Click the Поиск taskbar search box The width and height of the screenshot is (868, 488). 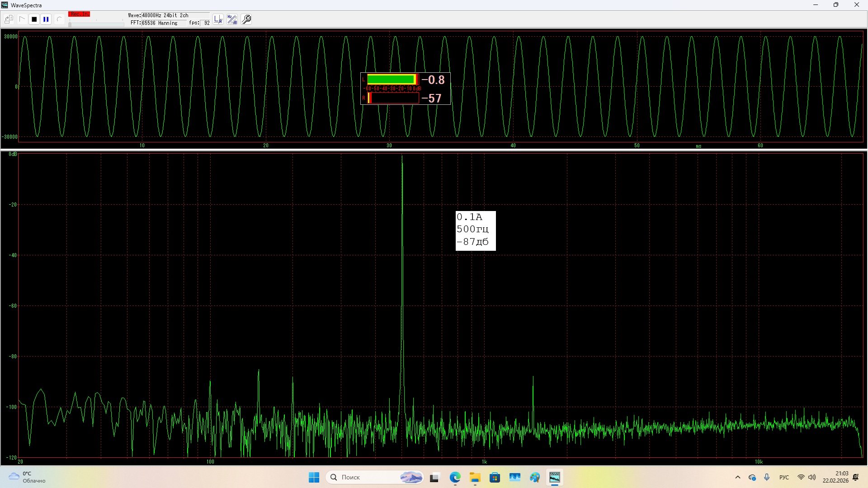pos(362,477)
